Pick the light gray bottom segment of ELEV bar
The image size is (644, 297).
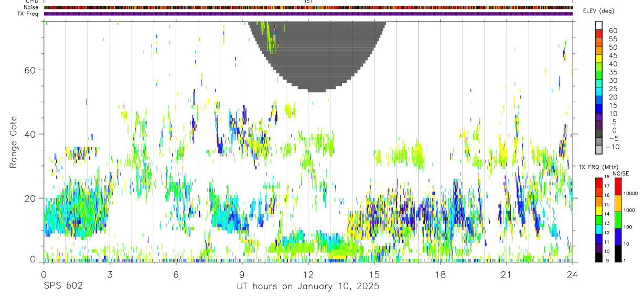tap(599, 150)
